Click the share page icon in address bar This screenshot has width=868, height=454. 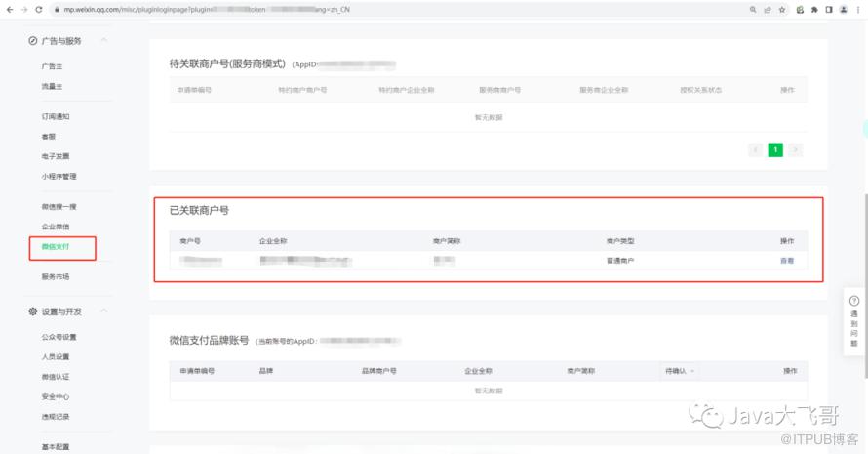(x=768, y=10)
